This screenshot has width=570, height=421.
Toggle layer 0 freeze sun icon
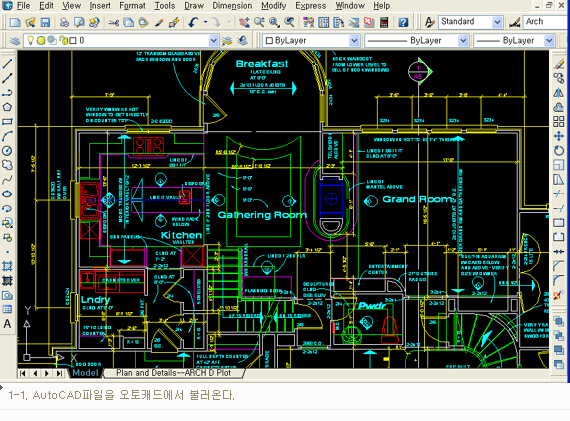coord(41,40)
